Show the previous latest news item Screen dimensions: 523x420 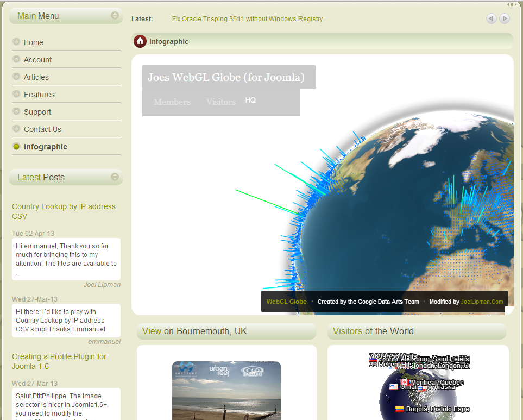(491, 19)
